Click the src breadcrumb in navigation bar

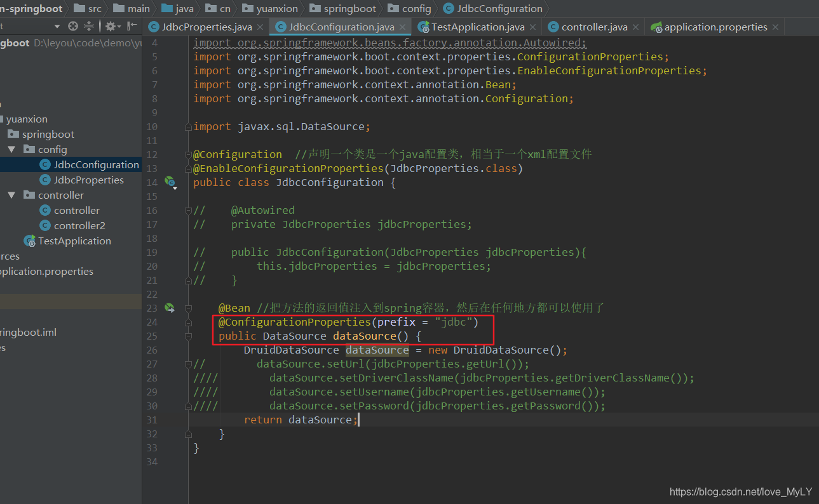88,8
